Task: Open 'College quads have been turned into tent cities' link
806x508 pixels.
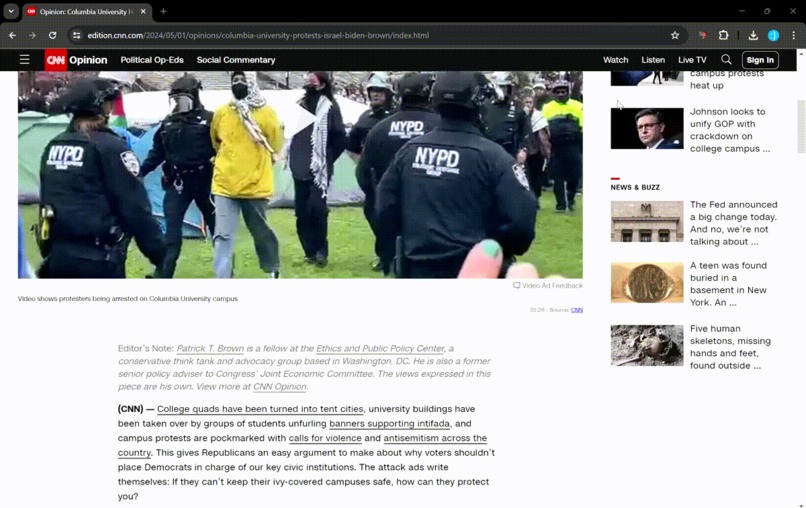Action: click(x=260, y=409)
